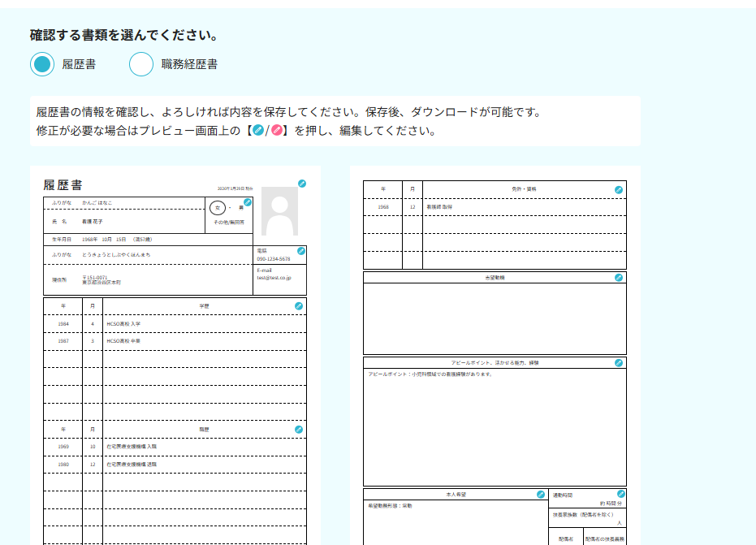Viewport: 756px width, 545px height.
Task: Click the アピールポイント body text
Action: click(430, 374)
